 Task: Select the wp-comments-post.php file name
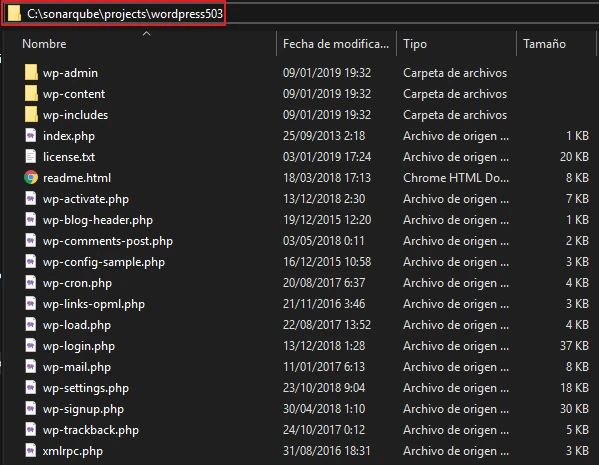[x=108, y=241]
